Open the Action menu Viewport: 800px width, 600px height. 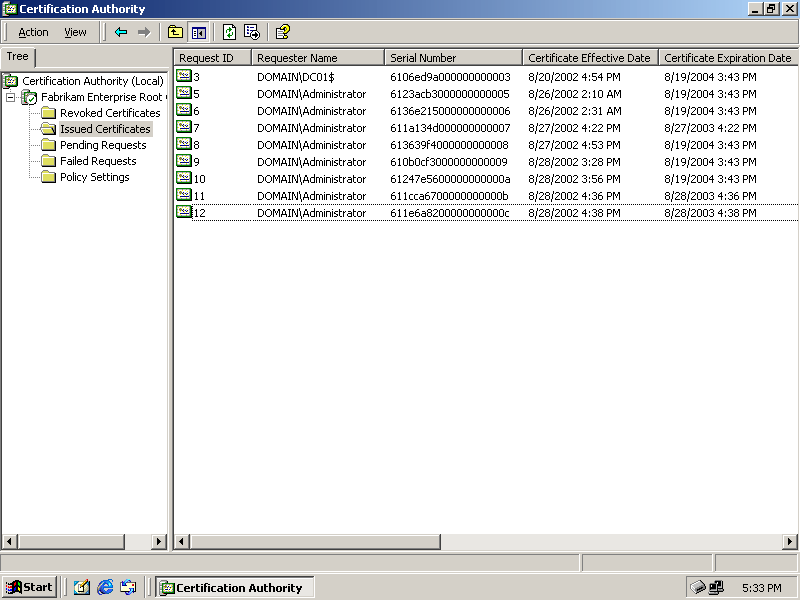33,32
